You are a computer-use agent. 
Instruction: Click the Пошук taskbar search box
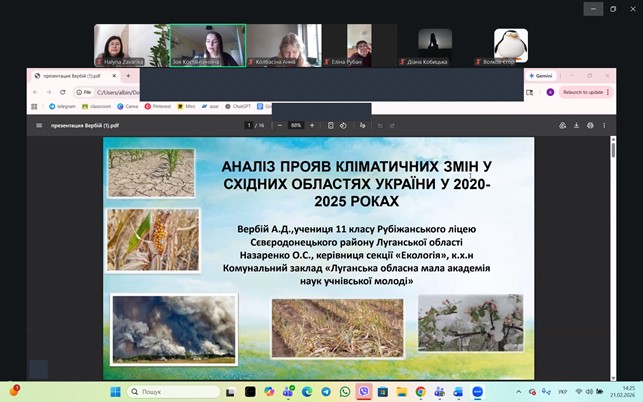pyautogui.click(x=173, y=392)
